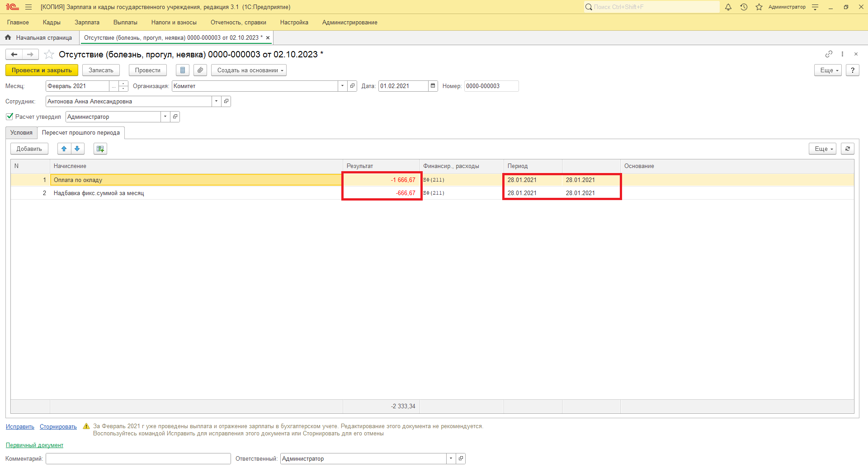Refresh the recalculation table
This screenshot has height=467, width=868.
(x=848, y=149)
